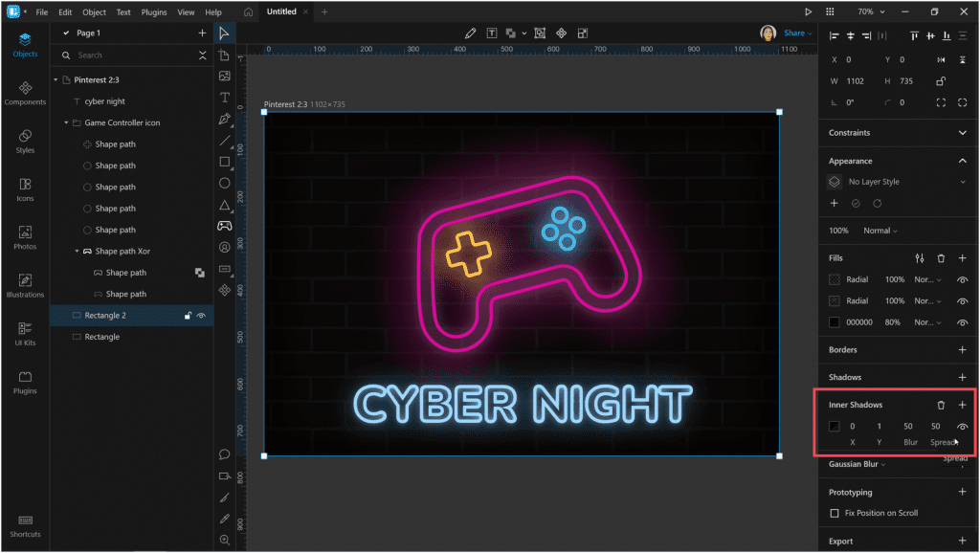980x553 pixels.
Task: Open the Plugins sidebar panel
Action: coord(25,383)
